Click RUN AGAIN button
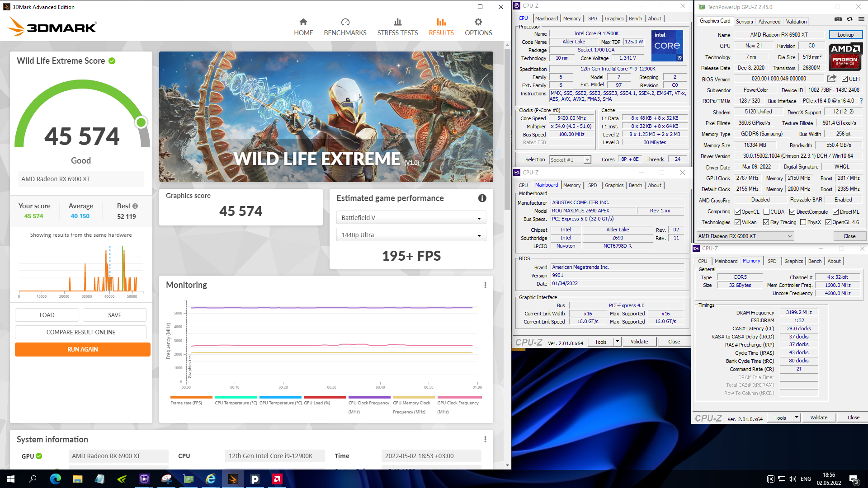Viewport: 868px width, 488px height. click(82, 349)
